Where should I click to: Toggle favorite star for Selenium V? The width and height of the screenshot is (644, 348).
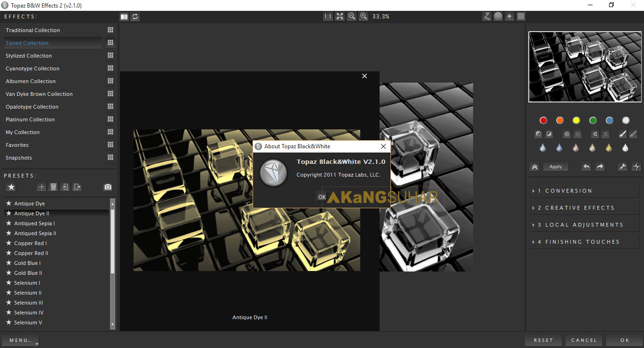8,323
